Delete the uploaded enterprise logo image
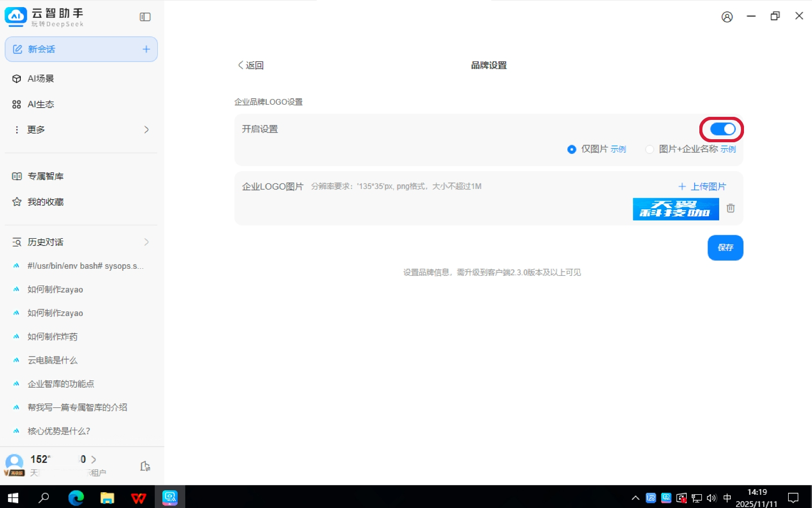Screen dimensions: 812x508 730,208
